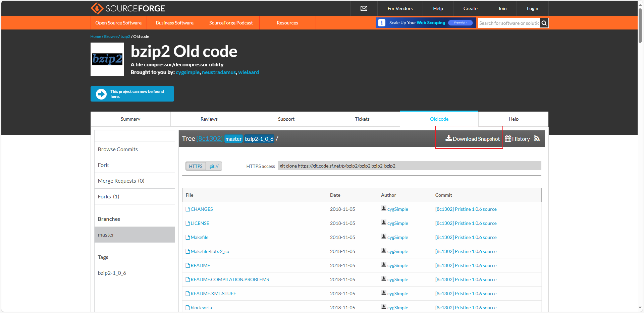Open the top Help menu
Screen dimensions: 644x313
click(438, 8)
